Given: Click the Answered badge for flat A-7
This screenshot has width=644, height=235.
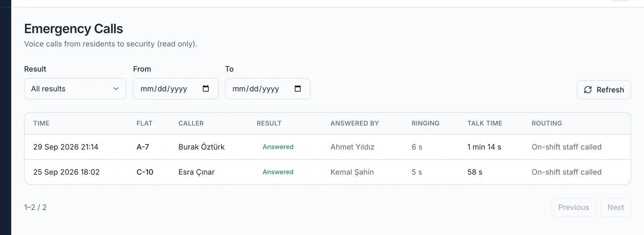Looking at the screenshot, I should (x=278, y=147).
